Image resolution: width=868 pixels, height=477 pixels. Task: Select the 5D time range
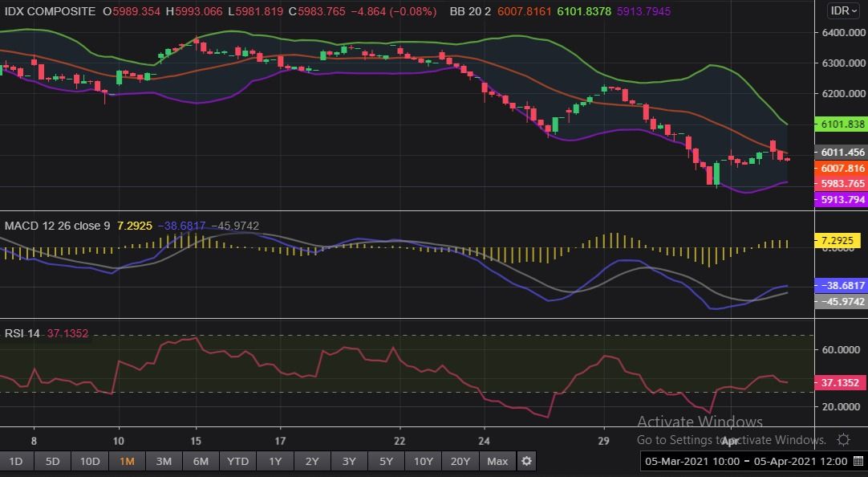tap(52, 461)
